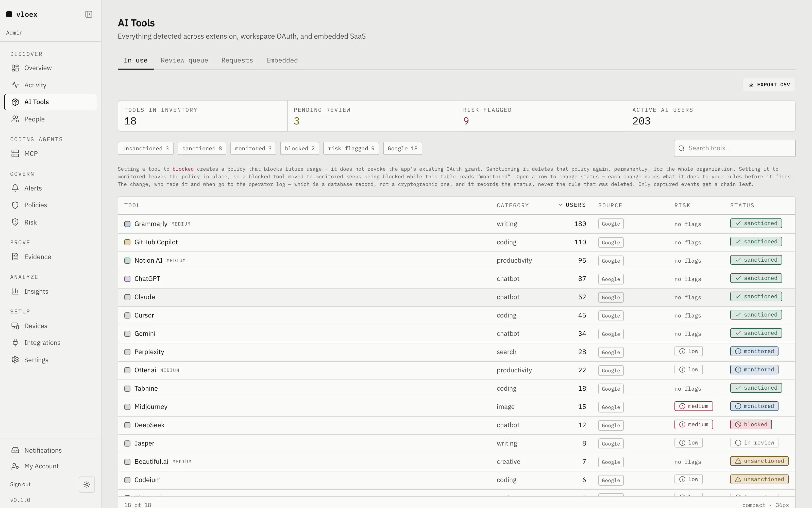Switch to the In use tab
812x508 pixels.
136,60
